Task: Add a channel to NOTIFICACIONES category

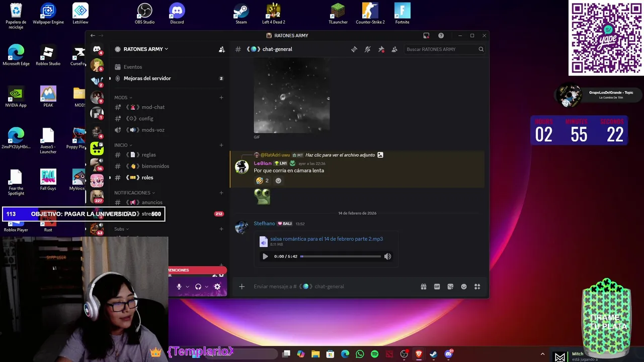Action: [x=221, y=193]
